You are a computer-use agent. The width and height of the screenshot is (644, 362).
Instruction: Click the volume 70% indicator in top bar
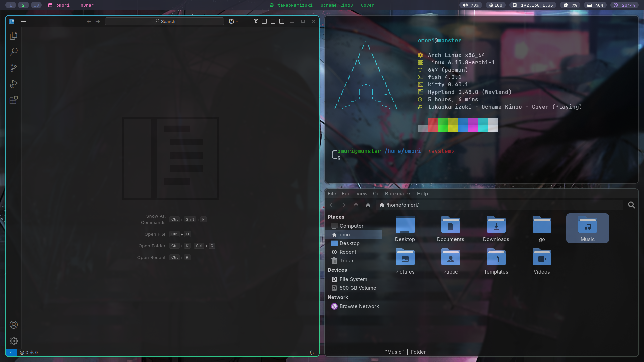click(471, 5)
